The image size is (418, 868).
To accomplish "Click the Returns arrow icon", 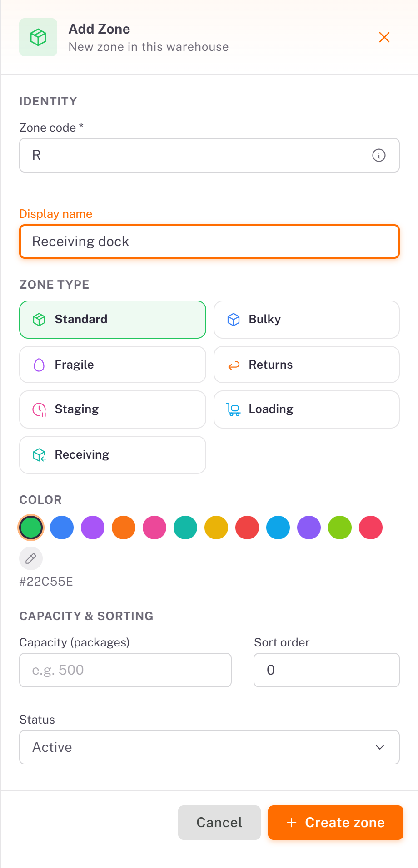I will tap(234, 365).
